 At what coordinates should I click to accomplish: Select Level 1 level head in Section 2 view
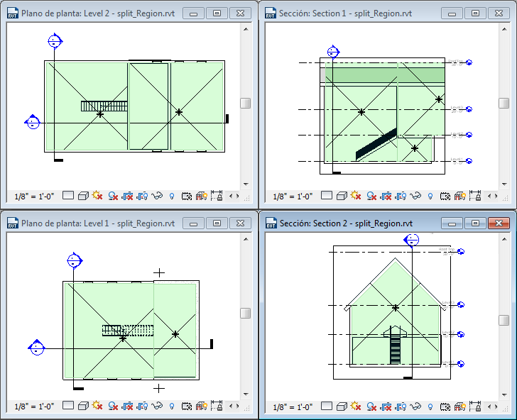click(462, 364)
